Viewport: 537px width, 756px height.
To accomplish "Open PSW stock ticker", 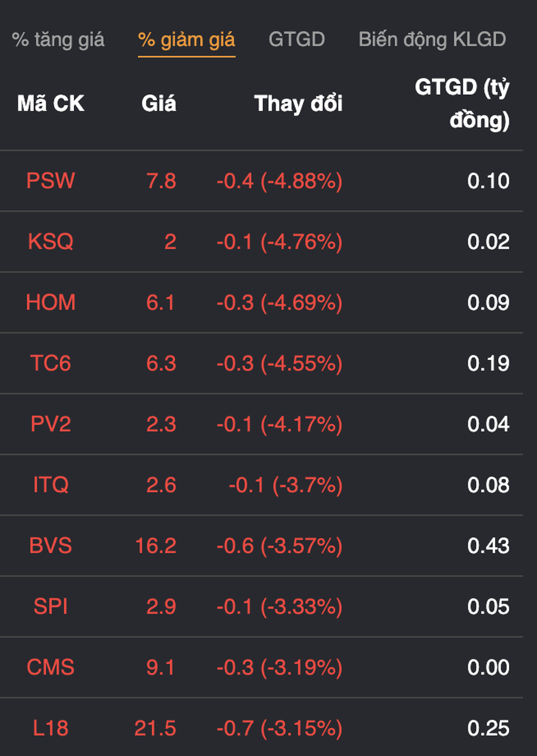I will click(51, 181).
